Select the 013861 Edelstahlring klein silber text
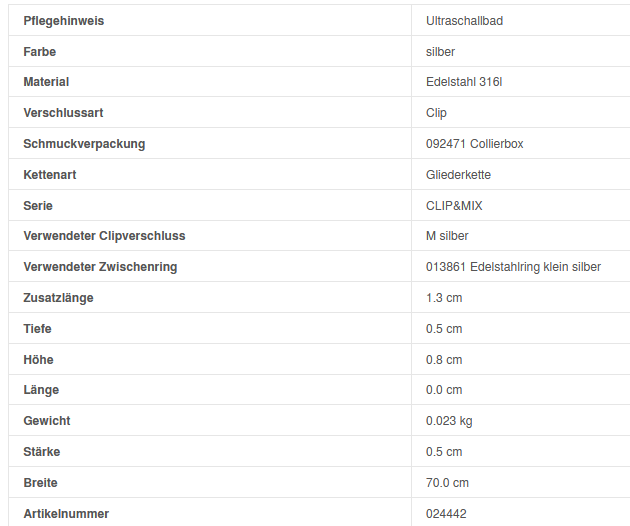This screenshot has height=526, width=630. (x=513, y=267)
